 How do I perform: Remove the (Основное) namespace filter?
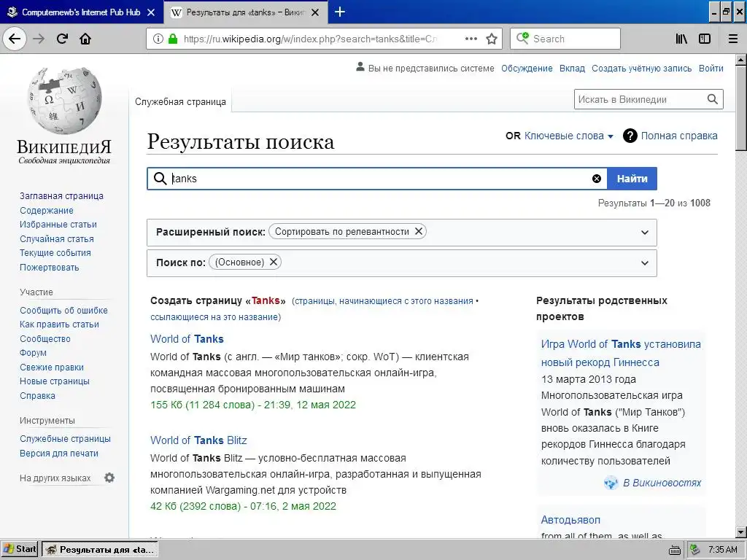(274, 262)
